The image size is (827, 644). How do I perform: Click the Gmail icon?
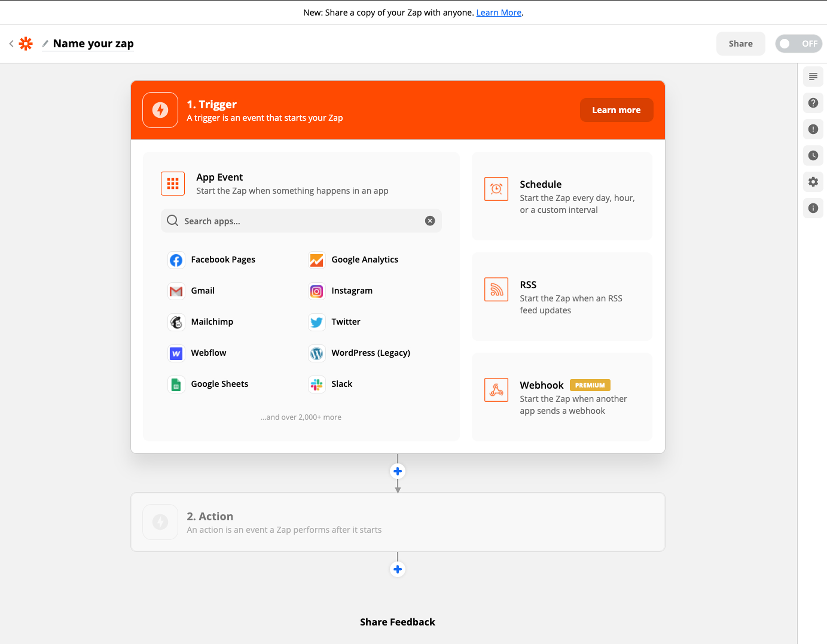pyautogui.click(x=176, y=291)
